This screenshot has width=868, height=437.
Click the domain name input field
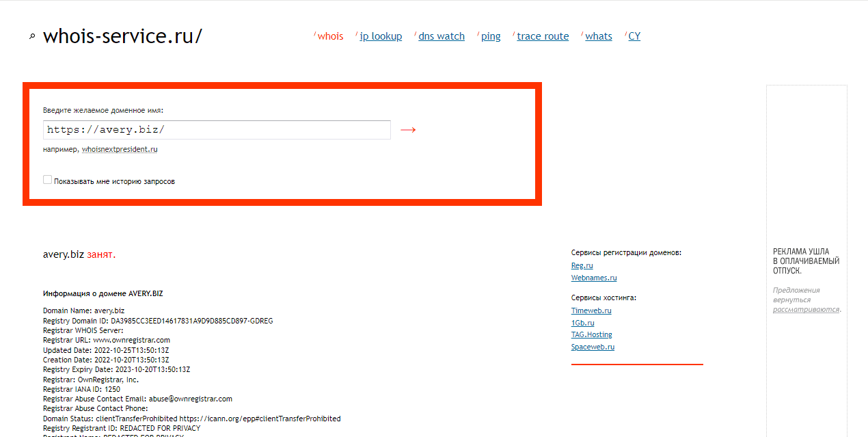pos(217,130)
